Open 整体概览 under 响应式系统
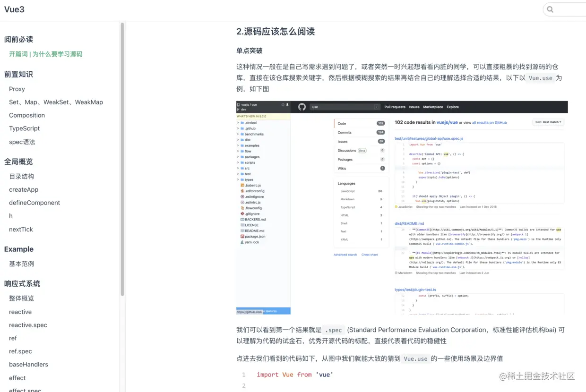Viewport: 586px width, 392px height. click(22, 298)
